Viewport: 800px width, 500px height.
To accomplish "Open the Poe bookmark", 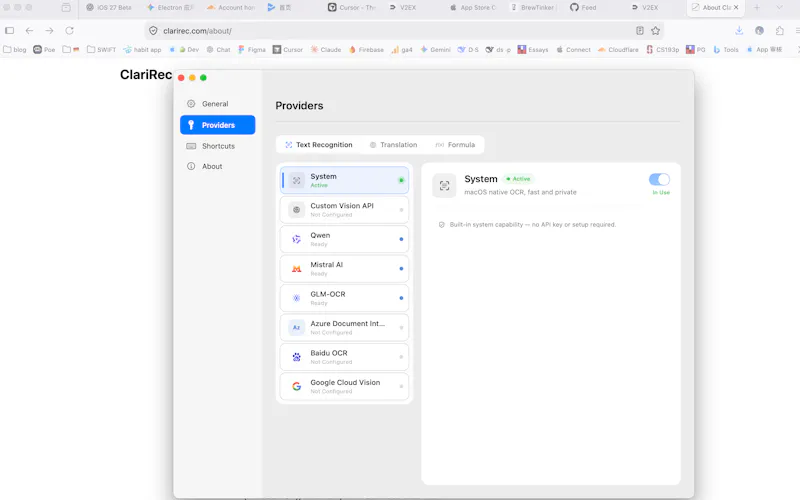I will click(x=44, y=49).
